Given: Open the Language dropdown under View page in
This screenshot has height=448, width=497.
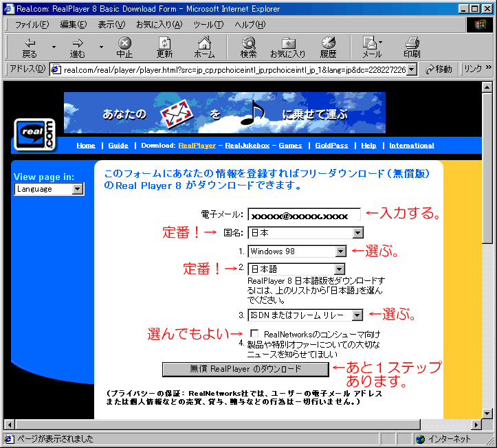Looking at the screenshot, I should [49, 189].
